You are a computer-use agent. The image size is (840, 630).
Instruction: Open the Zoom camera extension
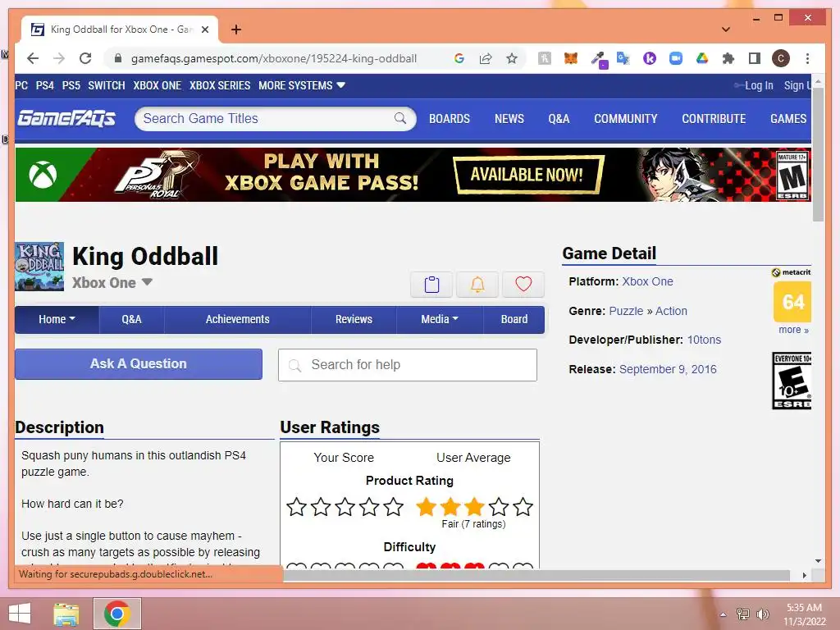click(x=676, y=58)
